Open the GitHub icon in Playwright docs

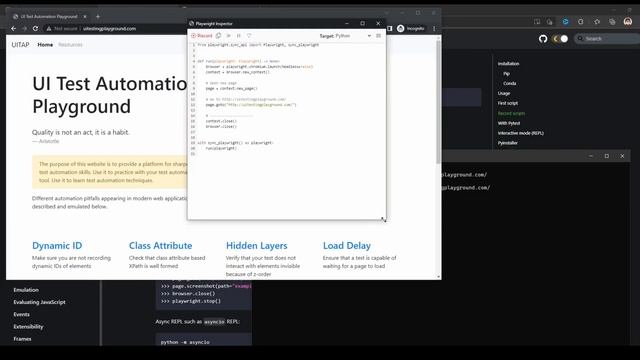pos(543,39)
